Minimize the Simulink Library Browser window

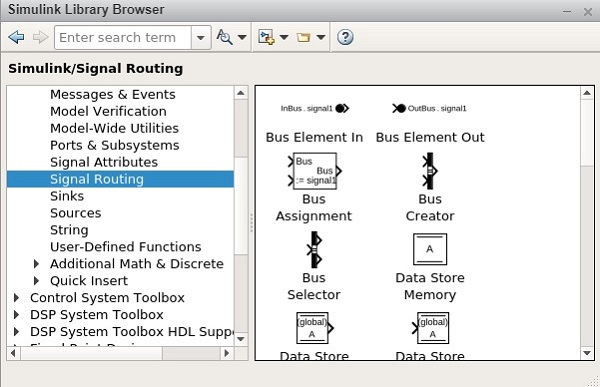(x=567, y=11)
